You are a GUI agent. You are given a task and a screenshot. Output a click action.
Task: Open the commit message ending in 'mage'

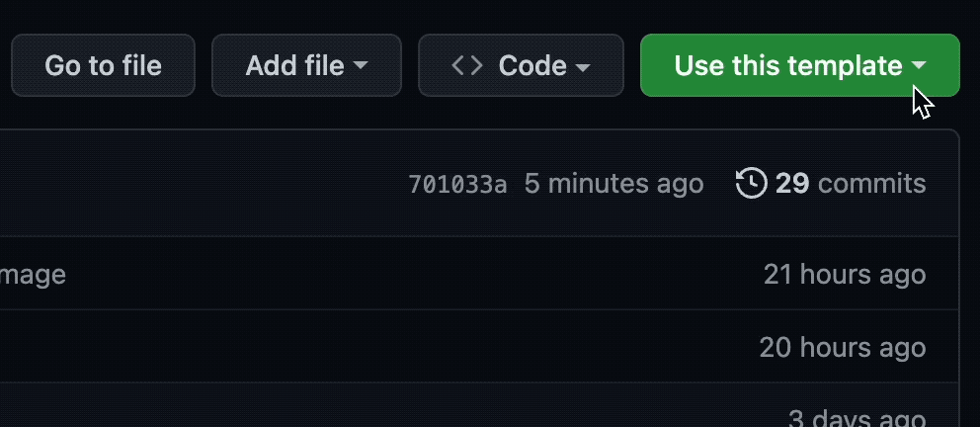[33, 275]
